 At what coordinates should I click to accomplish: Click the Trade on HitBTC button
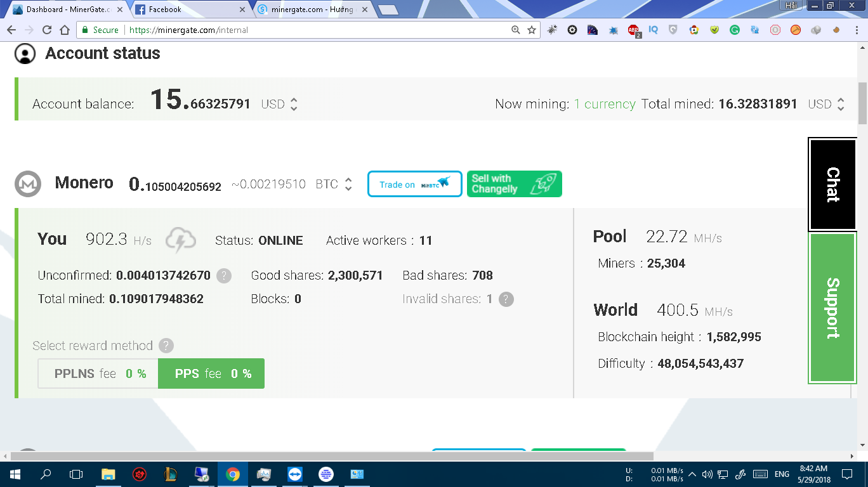coord(415,185)
